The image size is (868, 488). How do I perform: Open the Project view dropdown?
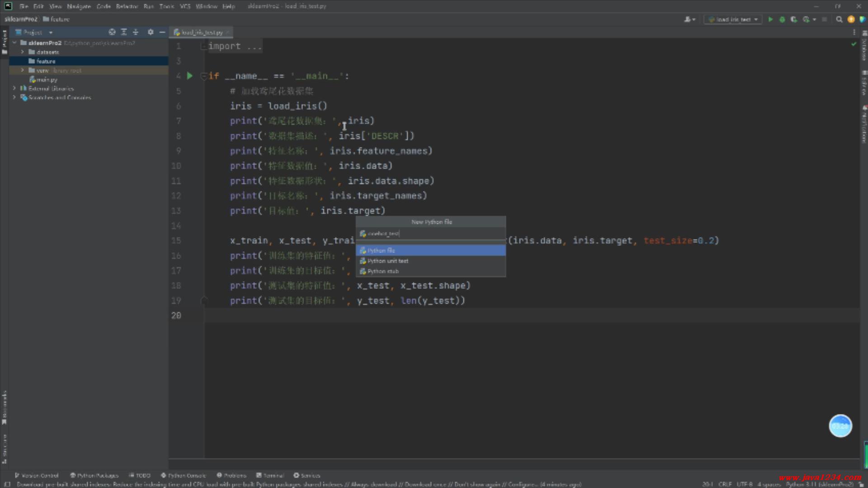[51, 33]
